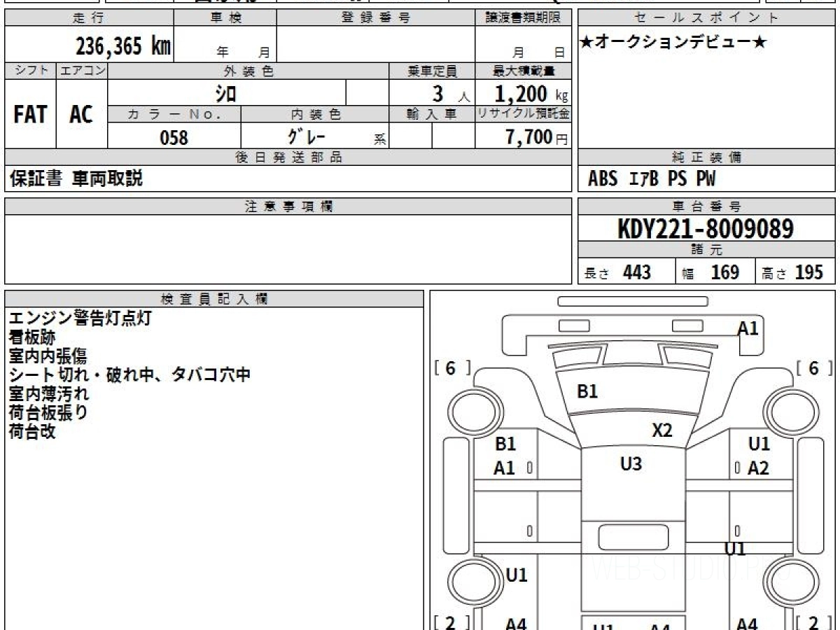Screen dimensions: 840x630
Task: Click the A2 mark on right door
Action: pyautogui.click(x=758, y=468)
